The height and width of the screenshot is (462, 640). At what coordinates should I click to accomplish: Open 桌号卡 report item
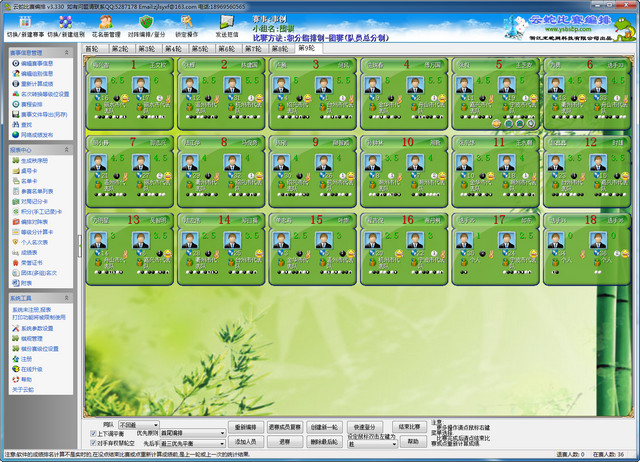(24, 171)
